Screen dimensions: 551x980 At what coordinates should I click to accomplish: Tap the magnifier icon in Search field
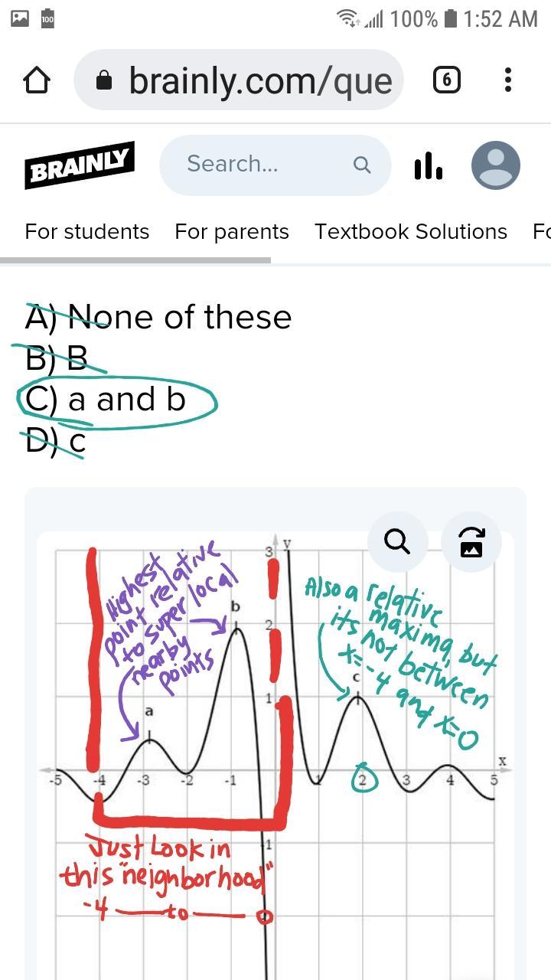click(x=362, y=165)
